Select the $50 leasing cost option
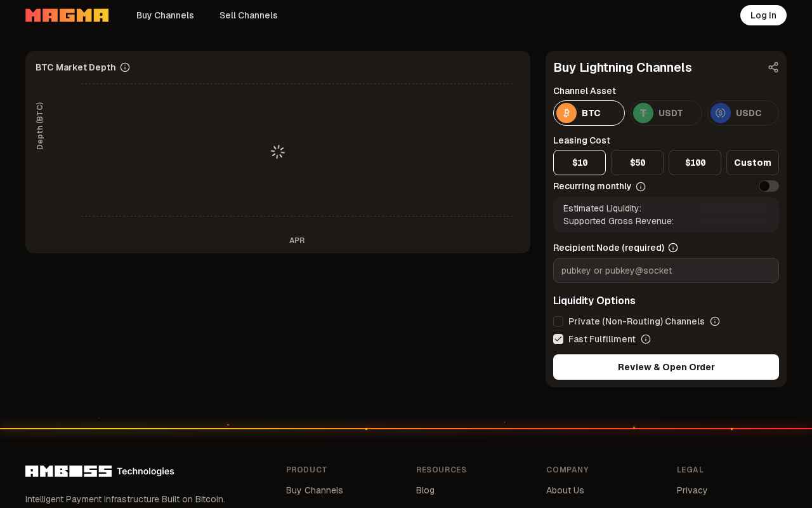812x508 pixels. (x=637, y=163)
